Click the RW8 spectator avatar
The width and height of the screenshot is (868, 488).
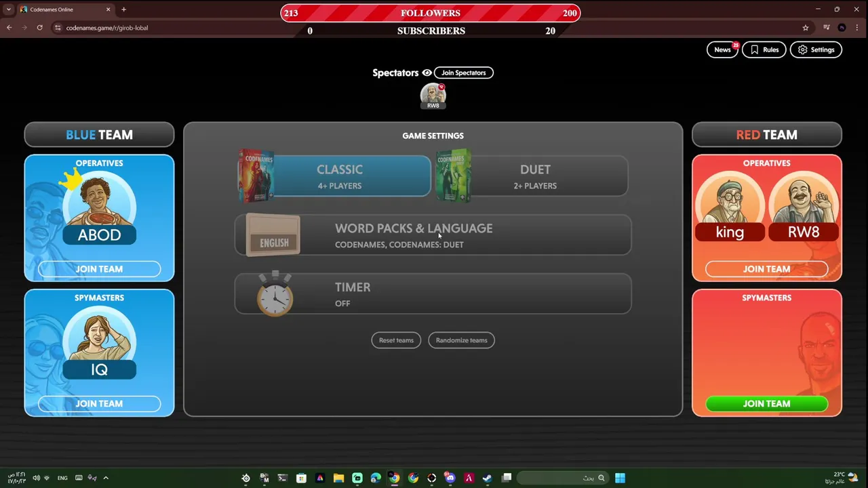tap(433, 96)
